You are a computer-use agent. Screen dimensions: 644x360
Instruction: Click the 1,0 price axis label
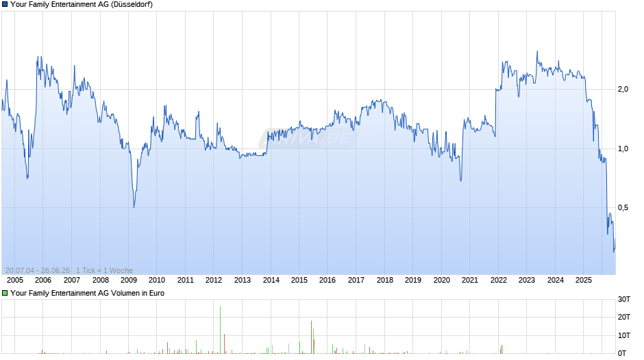click(623, 149)
